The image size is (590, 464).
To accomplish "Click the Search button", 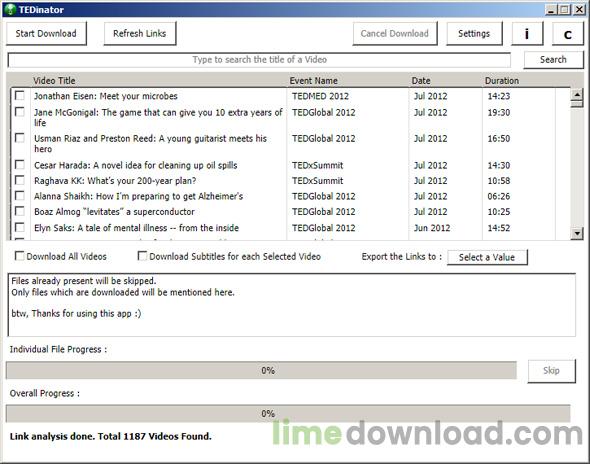I will pyautogui.click(x=553, y=59).
